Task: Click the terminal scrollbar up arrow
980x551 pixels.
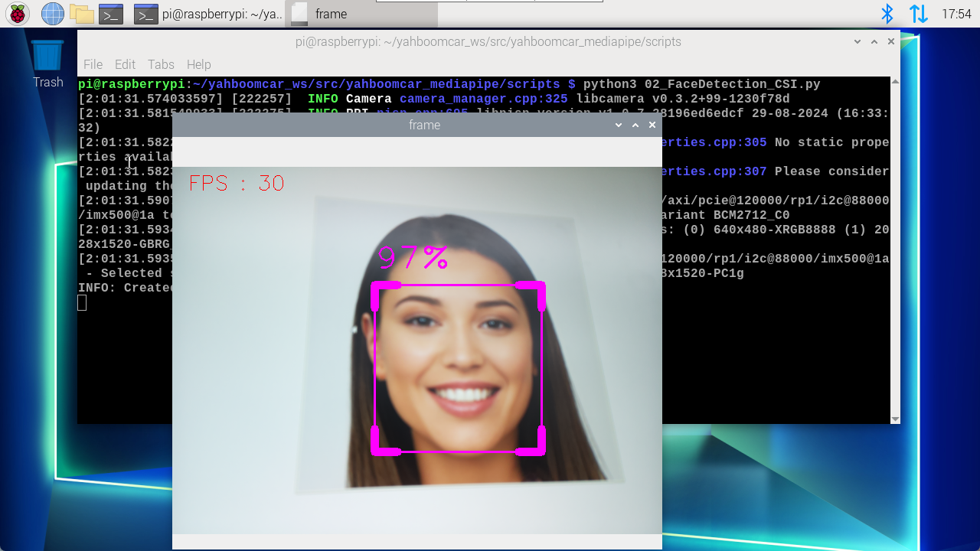Action: 895,82
